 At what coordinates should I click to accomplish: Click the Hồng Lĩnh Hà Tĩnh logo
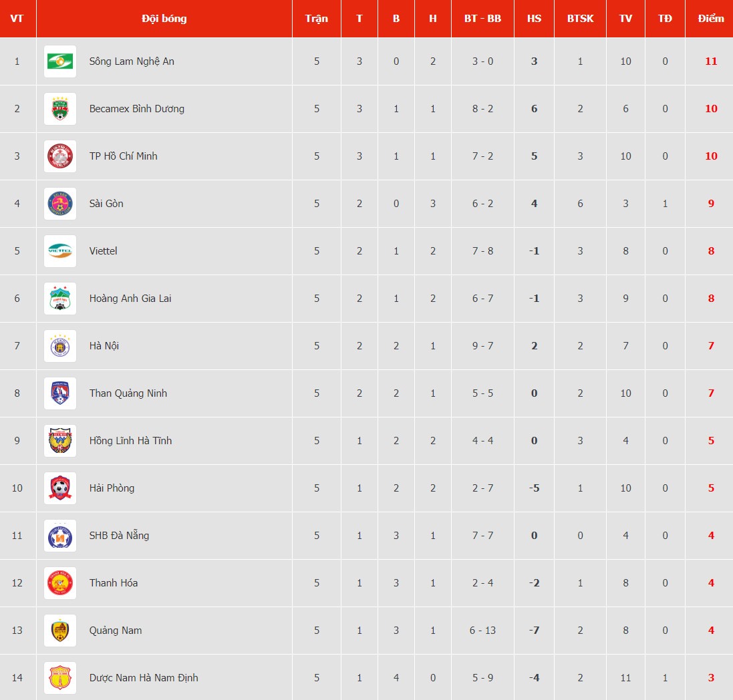tap(60, 441)
